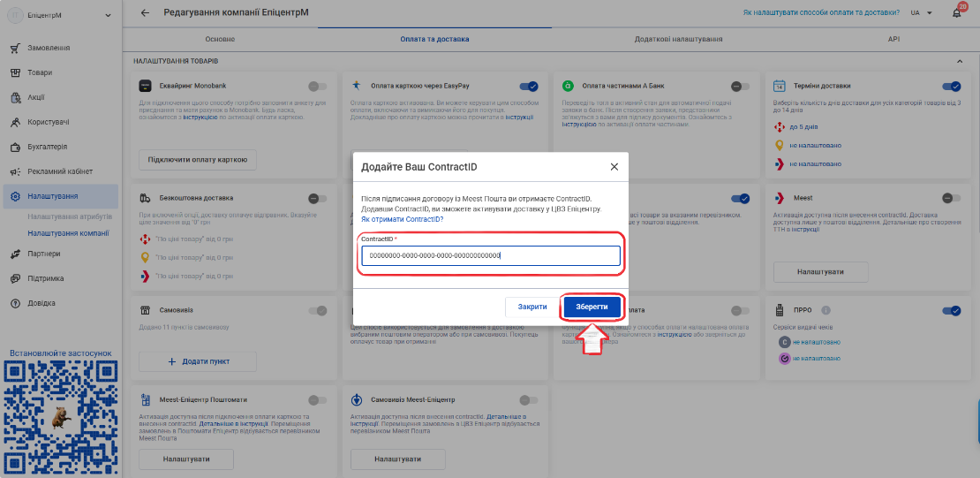
Task: Click the install-app QR code image
Action: click(61, 417)
